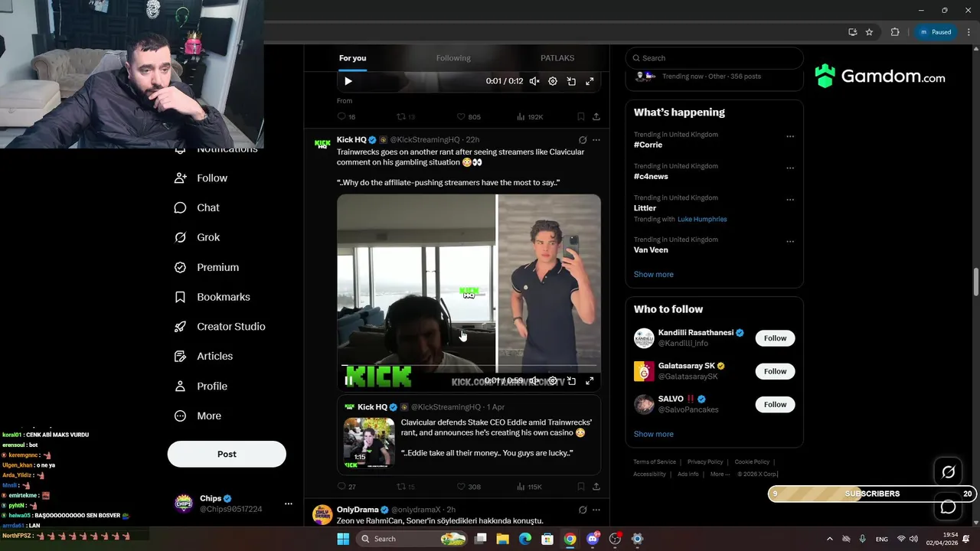The image size is (980, 551).
Task: Play the top video at 0:01 / 0:12
Action: [x=348, y=81]
